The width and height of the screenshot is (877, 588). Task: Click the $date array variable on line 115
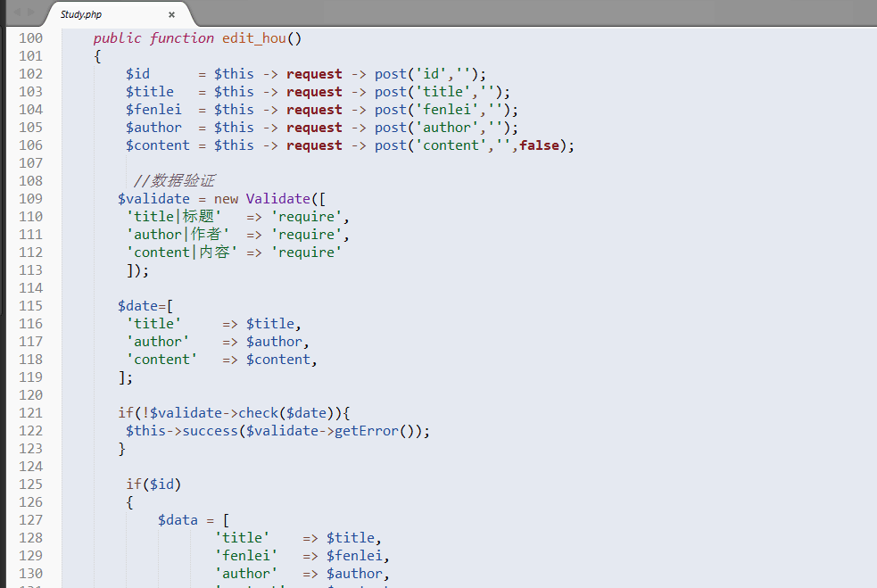(137, 306)
